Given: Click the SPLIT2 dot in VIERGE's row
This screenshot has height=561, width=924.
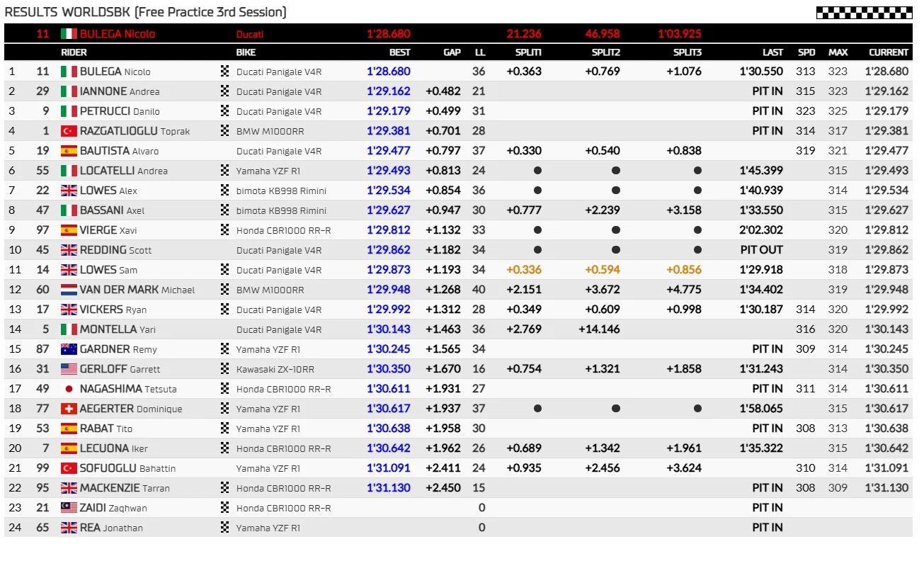Looking at the screenshot, I should (x=616, y=230).
